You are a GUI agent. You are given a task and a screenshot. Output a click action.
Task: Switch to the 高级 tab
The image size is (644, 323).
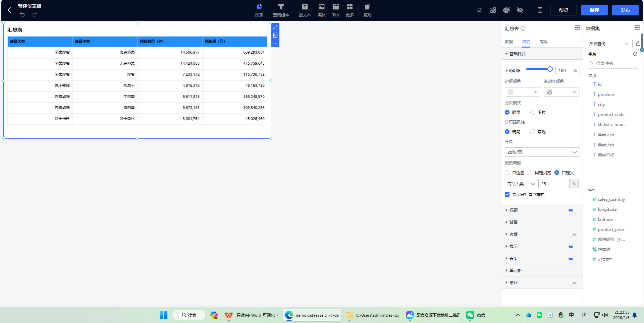pyautogui.click(x=544, y=42)
